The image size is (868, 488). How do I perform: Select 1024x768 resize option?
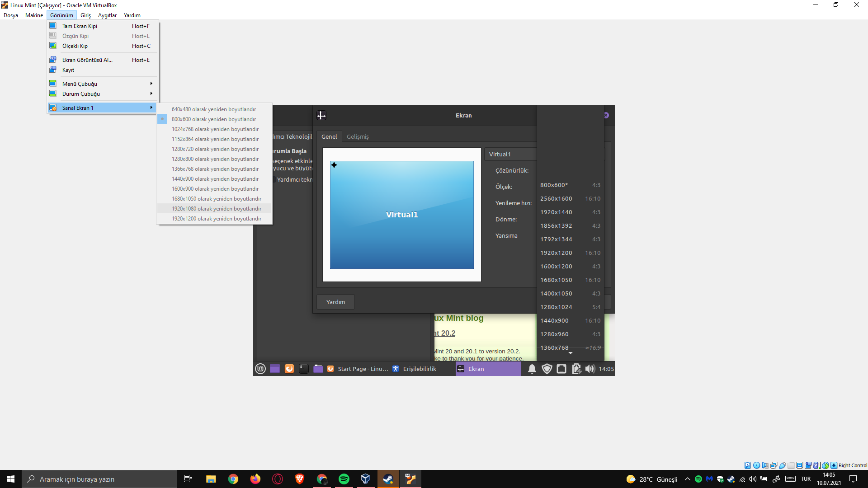click(x=215, y=129)
